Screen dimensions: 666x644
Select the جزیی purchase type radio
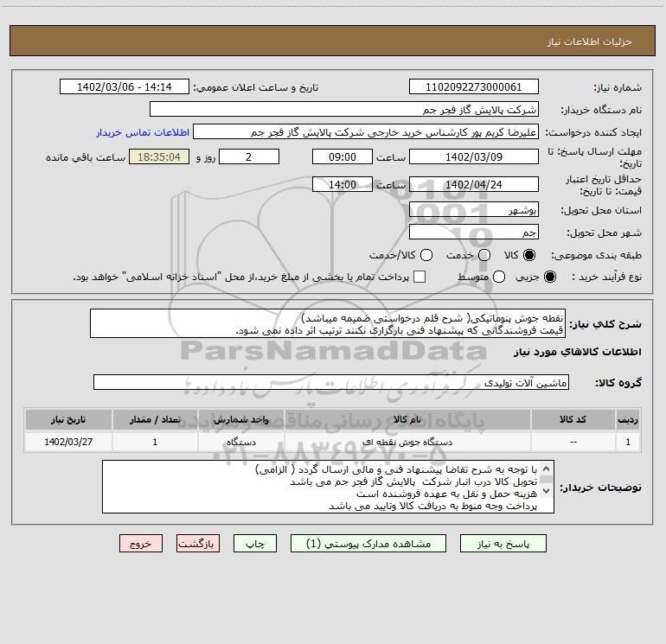point(550,277)
